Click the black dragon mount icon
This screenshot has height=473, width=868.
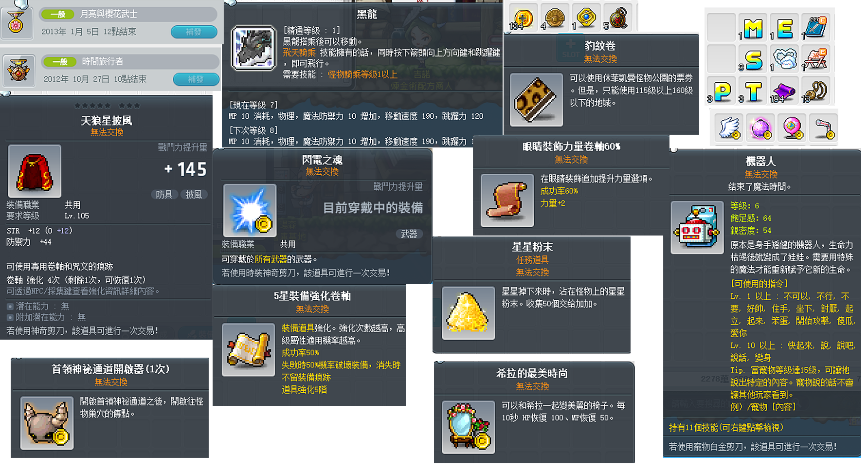(x=253, y=48)
